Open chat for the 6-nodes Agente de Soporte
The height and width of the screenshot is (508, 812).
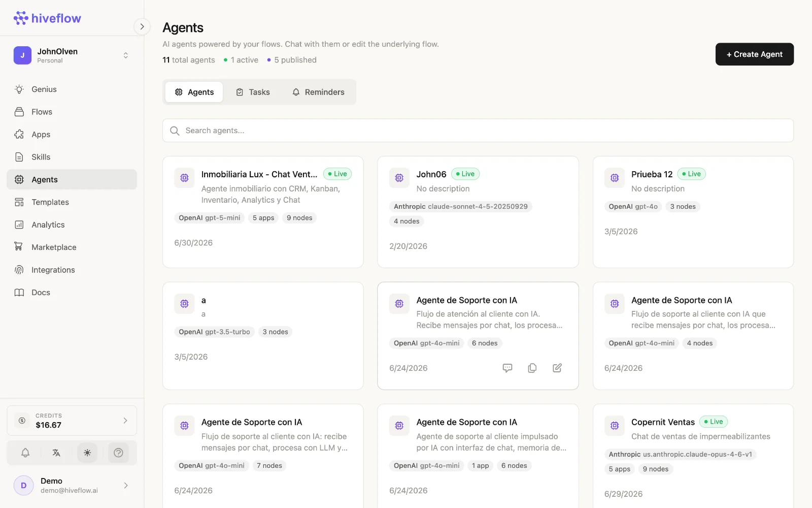point(507,368)
